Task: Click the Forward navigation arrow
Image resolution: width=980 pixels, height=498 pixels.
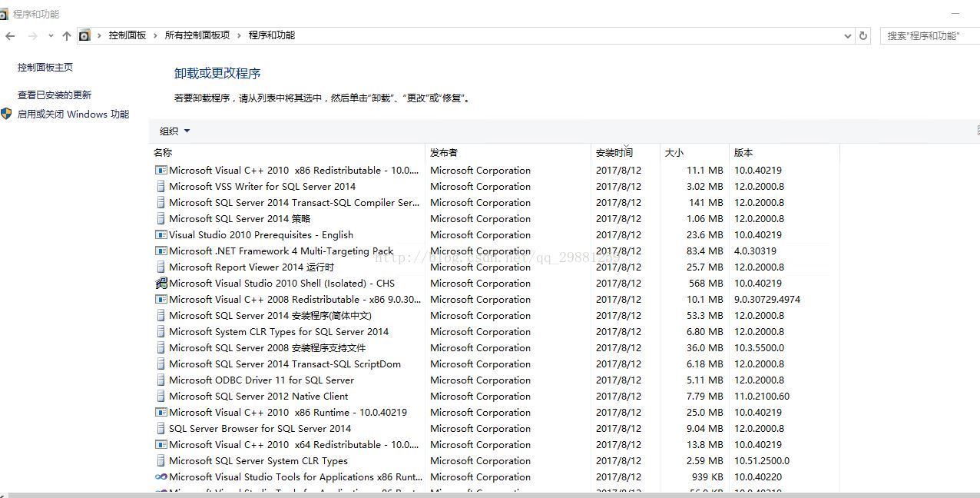Action: 32,35
